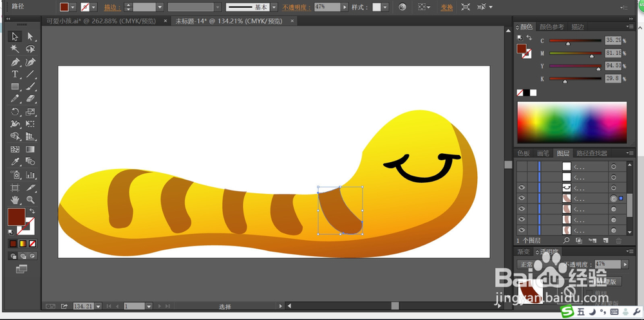644x320 pixels.
Task: Open the 路径查找器 panel tab
Action: coord(591,153)
